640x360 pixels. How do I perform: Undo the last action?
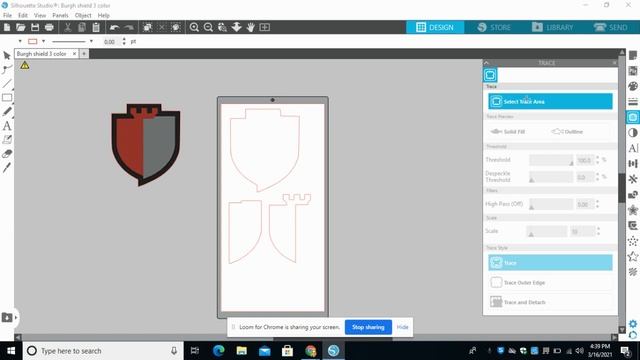coord(114,27)
